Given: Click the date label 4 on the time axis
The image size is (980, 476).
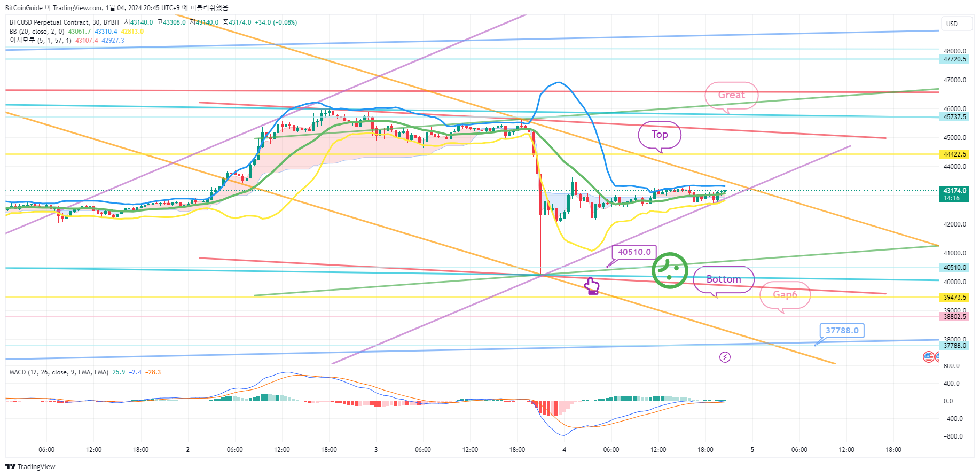Looking at the screenshot, I should [564, 450].
